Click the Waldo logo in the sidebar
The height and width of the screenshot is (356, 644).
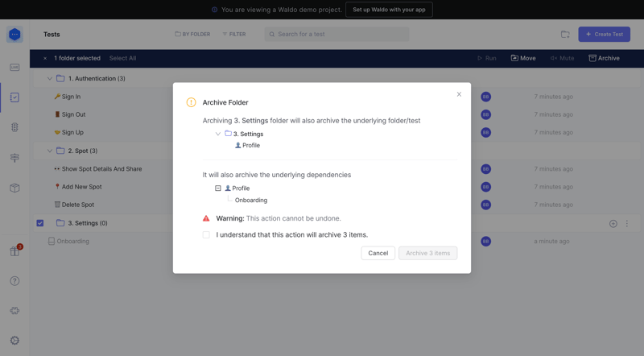coord(14,35)
